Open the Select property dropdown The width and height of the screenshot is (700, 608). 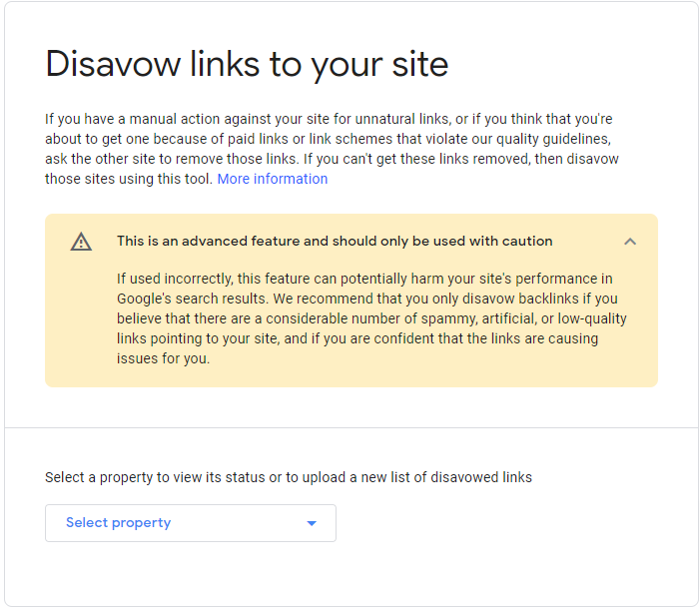[x=191, y=523]
